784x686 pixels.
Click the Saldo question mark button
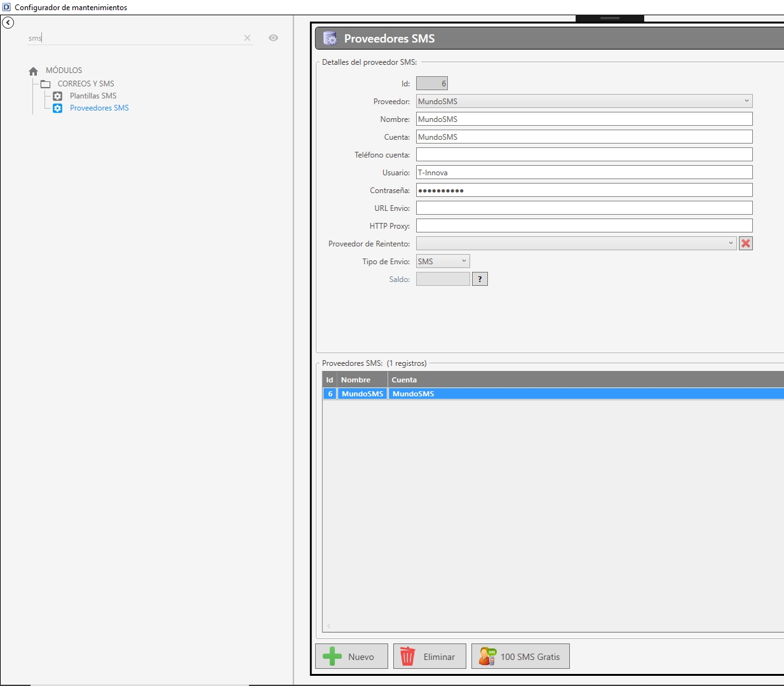coord(480,279)
